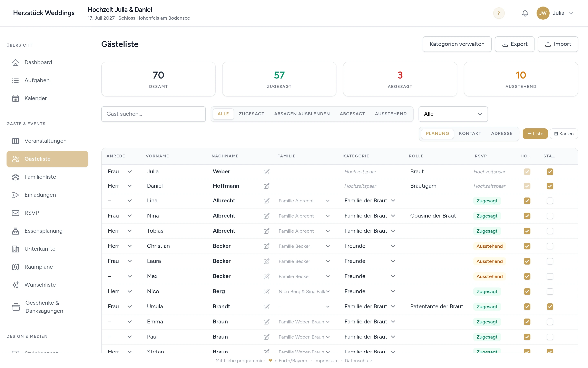Uncheck Ho… checkbox for Nina Albrecht
The height and width of the screenshot is (368, 588).
[527, 216]
